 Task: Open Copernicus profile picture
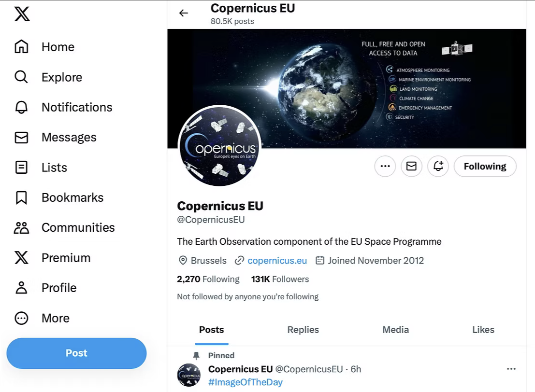220,146
